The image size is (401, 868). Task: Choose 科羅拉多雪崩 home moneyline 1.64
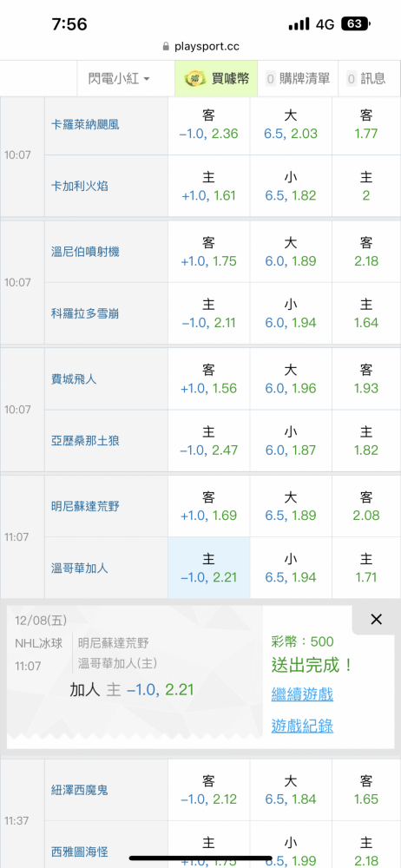366,313
